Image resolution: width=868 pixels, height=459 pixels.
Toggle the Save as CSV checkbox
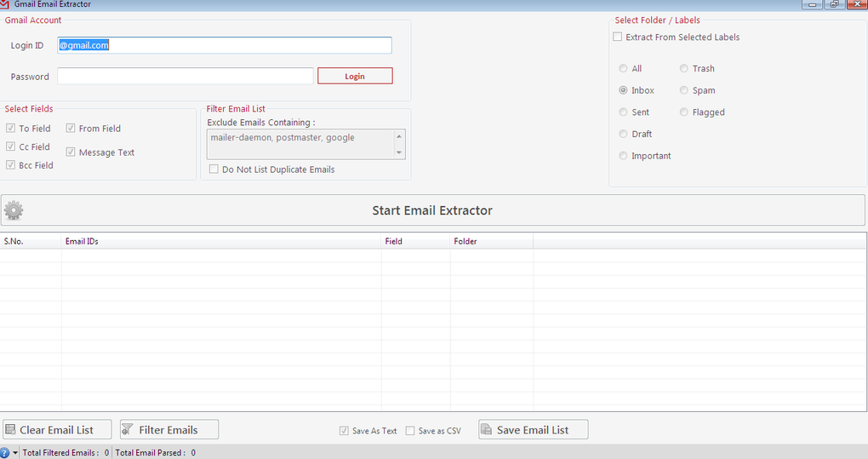click(410, 430)
